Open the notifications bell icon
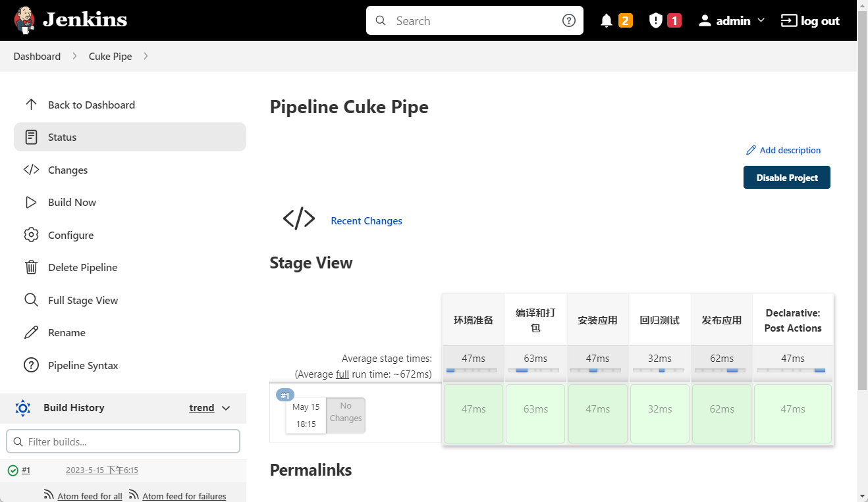 (x=607, y=21)
